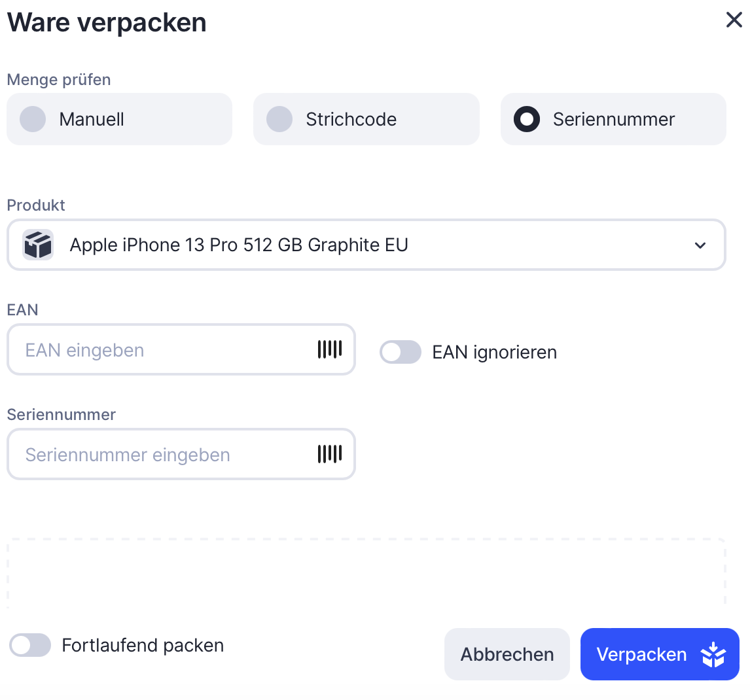The width and height of the screenshot is (750, 700).
Task: Click the package icon beside the product name
Action: click(x=38, y=245)
